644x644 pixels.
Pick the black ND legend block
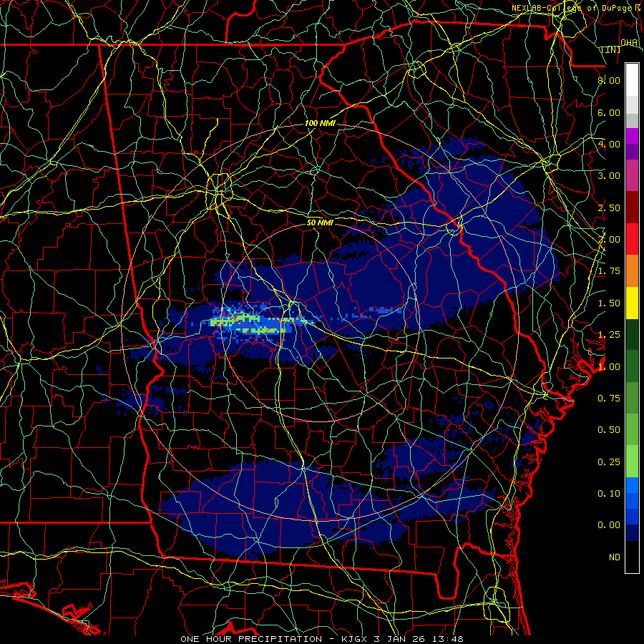[632, 557]
